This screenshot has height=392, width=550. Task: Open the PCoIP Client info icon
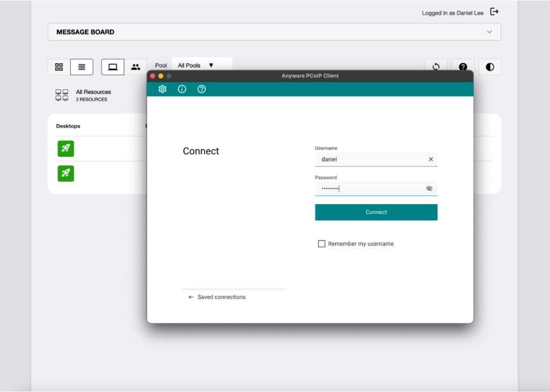tap(182, 89)
